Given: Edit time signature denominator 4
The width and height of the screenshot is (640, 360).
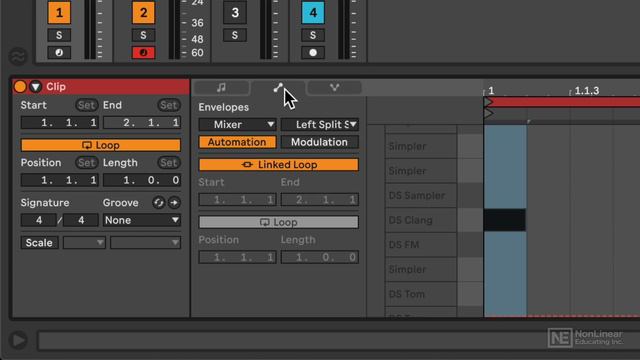Looking at the screenshot, I should pyautogui.click(x=81, y=220).
